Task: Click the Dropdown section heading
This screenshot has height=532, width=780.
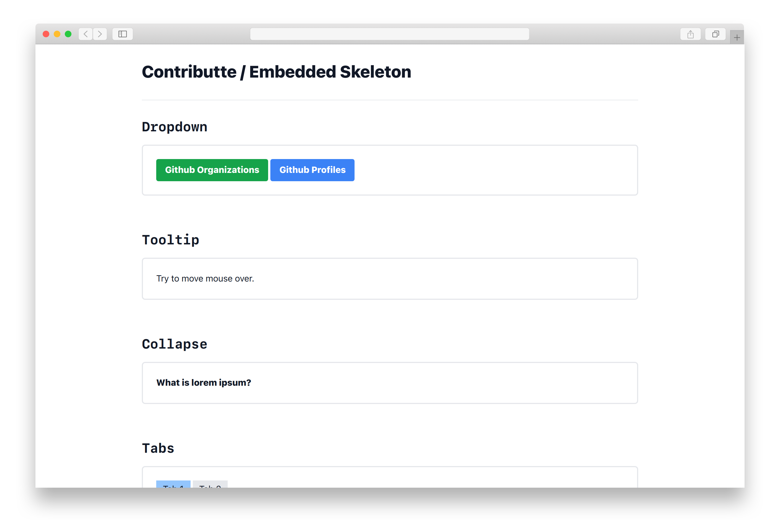Action: pyautogui.click(x=175, y=127)
